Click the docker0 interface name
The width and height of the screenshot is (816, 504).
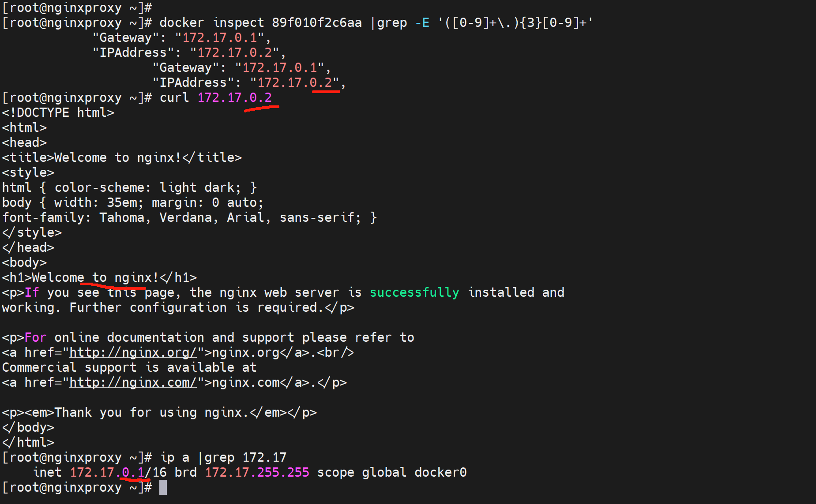[440, 473]
